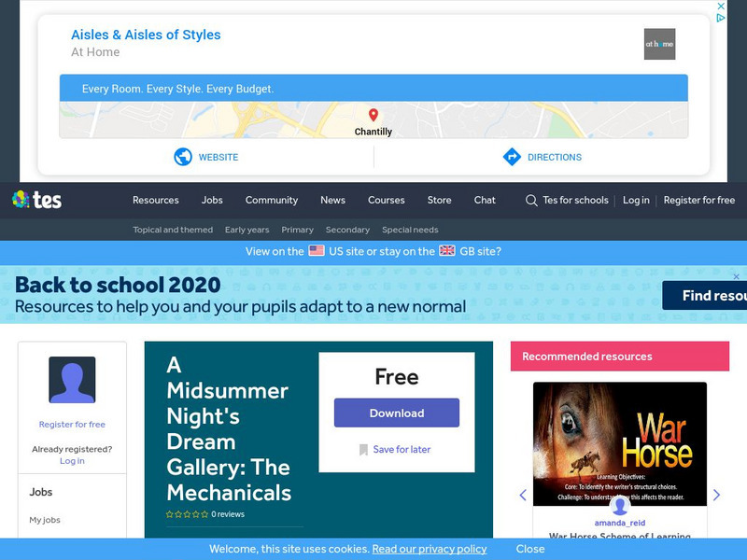747x560 pixels.
Task: Open the AdChoices triangle icon
Action: pyautogui.click(x=721, y=18)
